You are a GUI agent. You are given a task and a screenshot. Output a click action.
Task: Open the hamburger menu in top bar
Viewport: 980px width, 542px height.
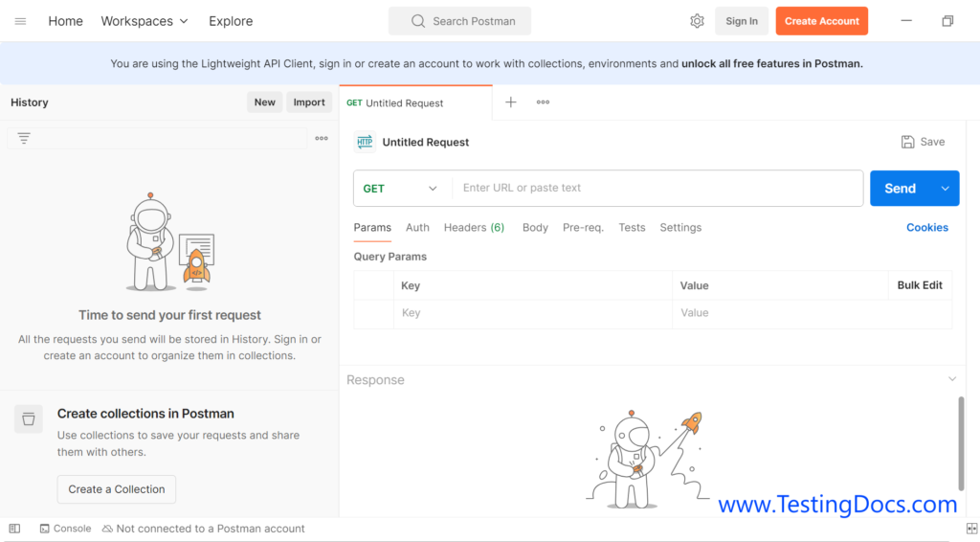point(20,21)
